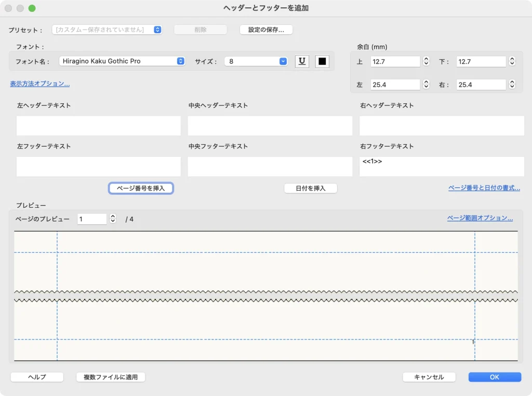The width and height of the screenshot is (532, 396).
Task: Click the 複数ファイルに適用 button
Action: (111, 377)
